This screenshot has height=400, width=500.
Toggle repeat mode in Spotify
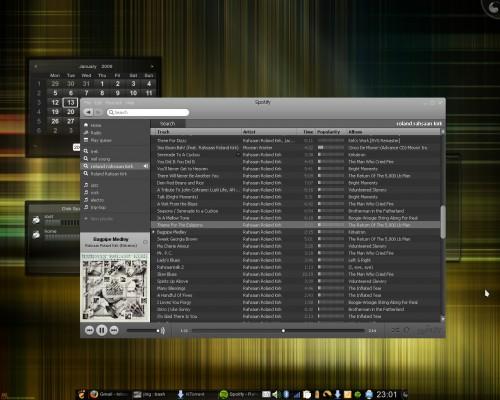[x=406, y=330]
